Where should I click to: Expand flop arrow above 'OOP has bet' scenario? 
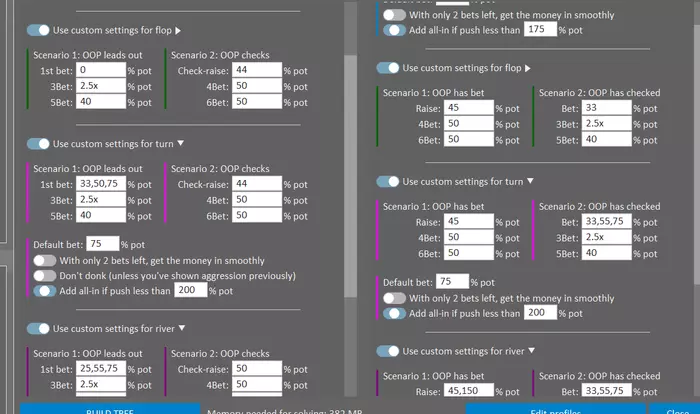pos(528,68)
